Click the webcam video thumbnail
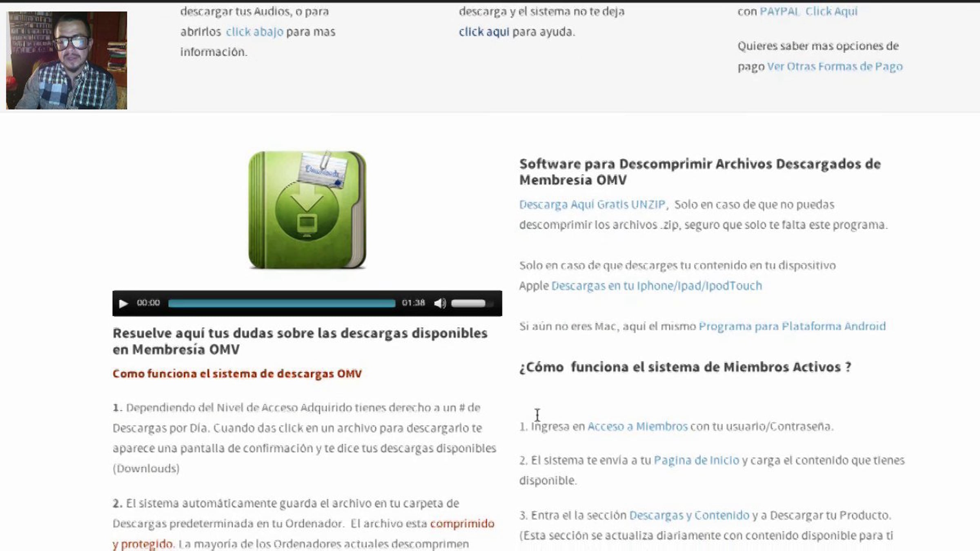Image resolution: width=980 pixels, height=551 pixels. tap(67, 60)
